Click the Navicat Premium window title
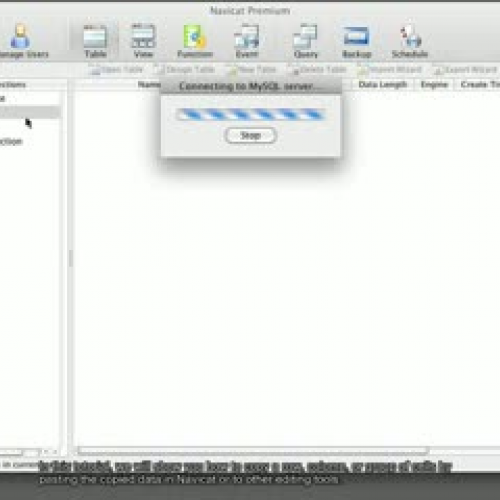The width and height of the screenshot is (500, 500). (250, 11)
